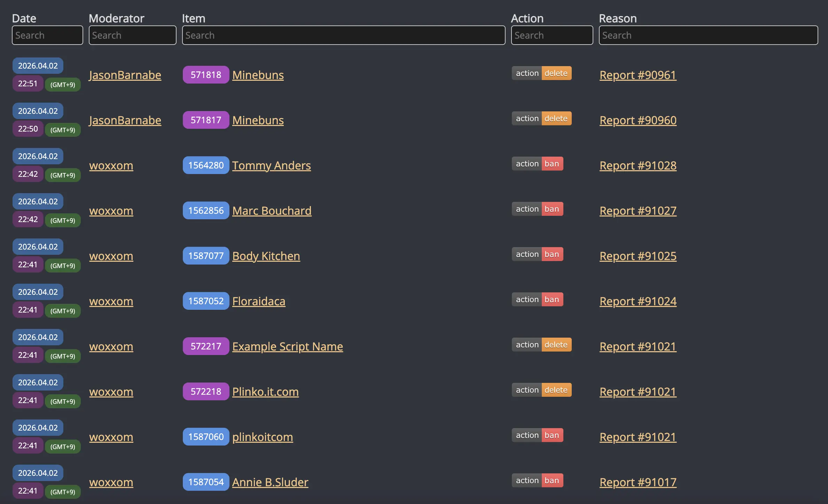This screenshot has width=828, height=504.
Task: Open Report #90961 link
Action: coord(638,75)
